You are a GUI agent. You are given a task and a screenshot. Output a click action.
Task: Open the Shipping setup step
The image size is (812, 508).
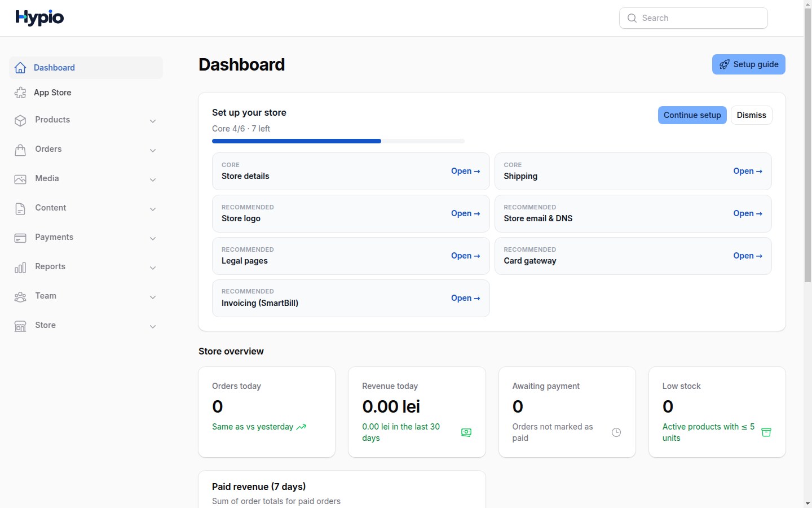(633, 171)
